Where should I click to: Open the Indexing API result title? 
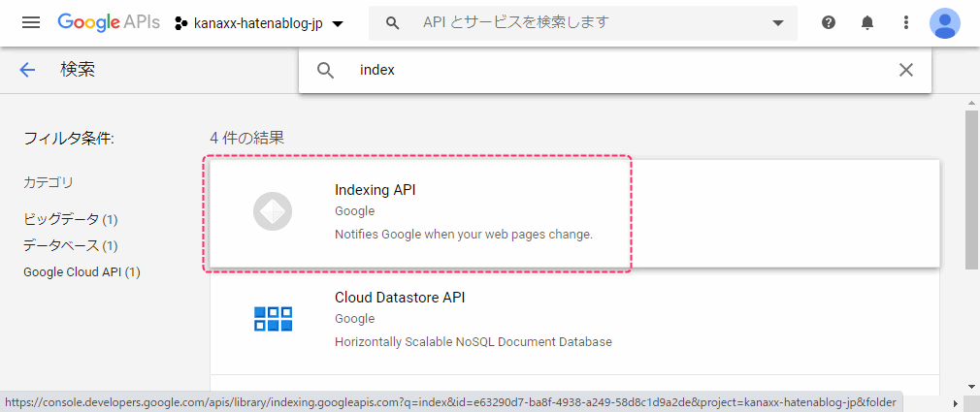(x=376, y=190)
